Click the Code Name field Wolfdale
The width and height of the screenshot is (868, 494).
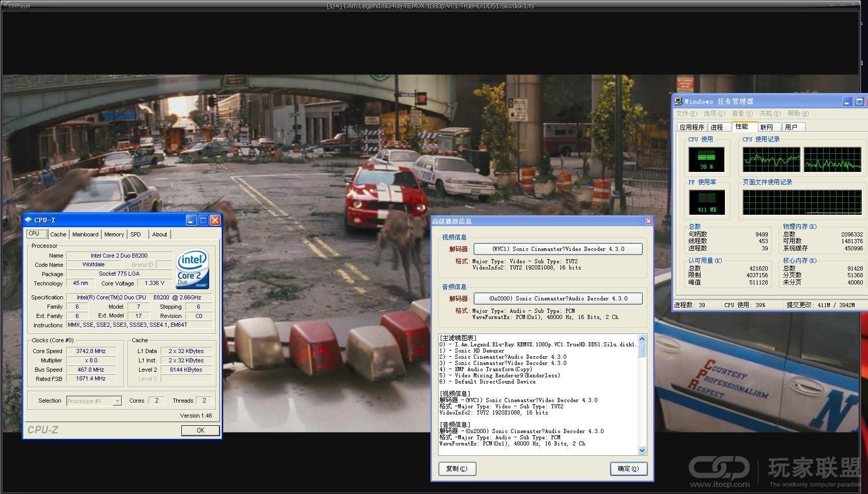[94, 264]
